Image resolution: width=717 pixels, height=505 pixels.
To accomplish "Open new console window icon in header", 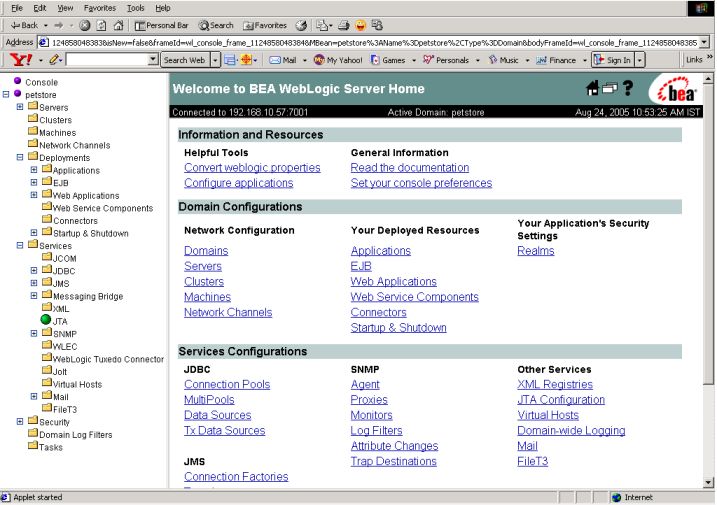I will click(x=610, y=88).
